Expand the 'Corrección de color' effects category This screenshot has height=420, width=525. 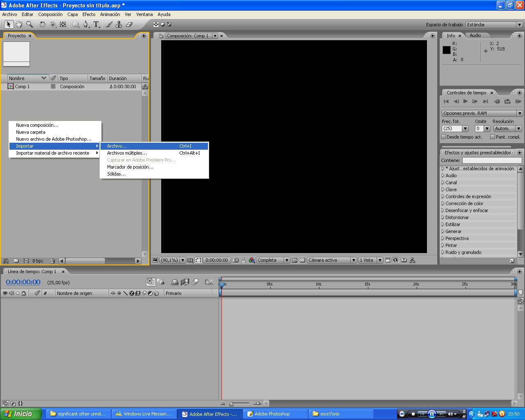[443, 203]
